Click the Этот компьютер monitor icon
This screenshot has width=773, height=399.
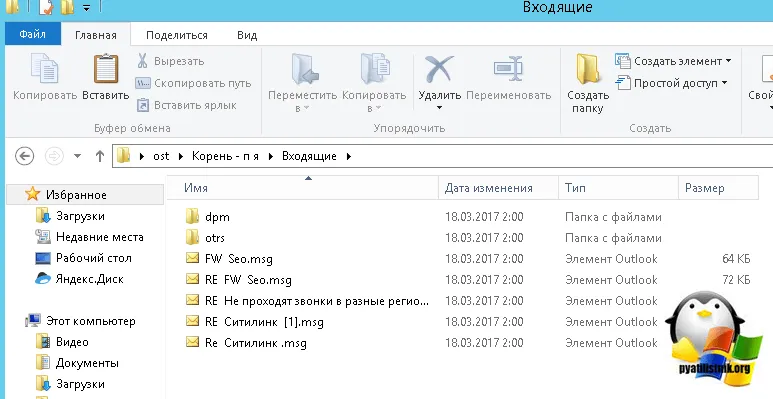click(x=33, y=321)
